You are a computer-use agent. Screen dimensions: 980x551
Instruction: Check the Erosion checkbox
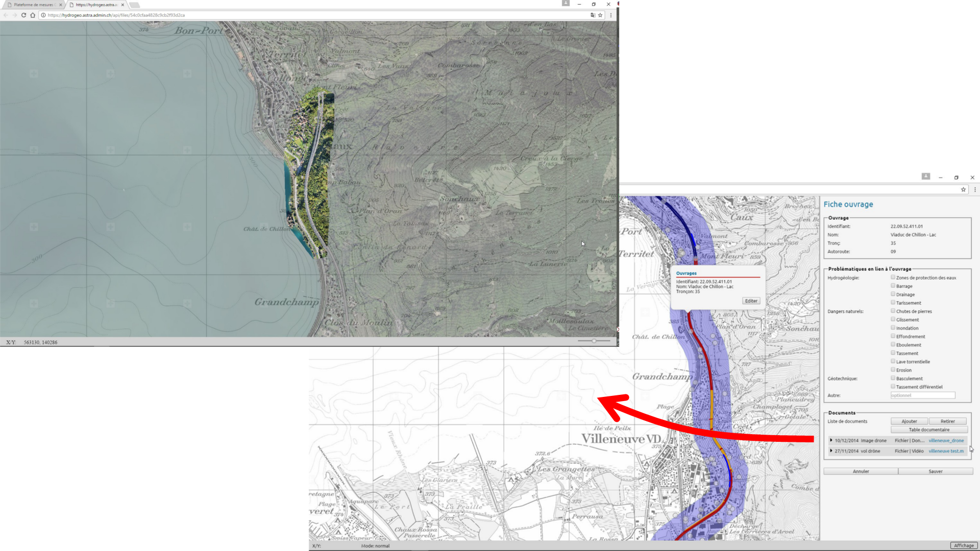[x=893, y=370]
